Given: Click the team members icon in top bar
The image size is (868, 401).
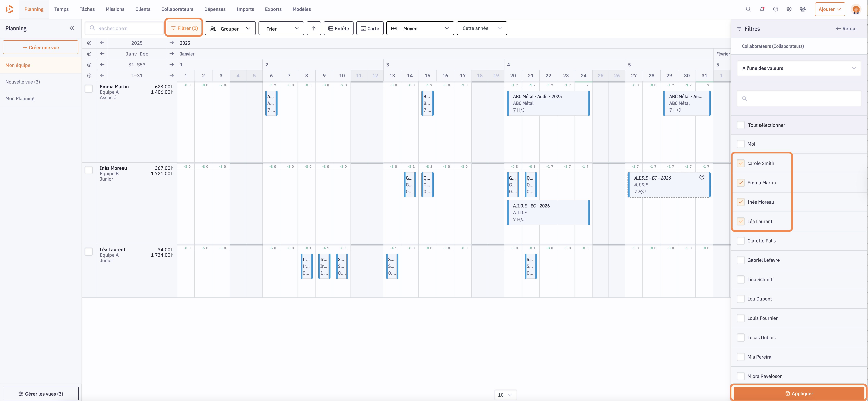Looking at the screenshot, I should point(803,9).
